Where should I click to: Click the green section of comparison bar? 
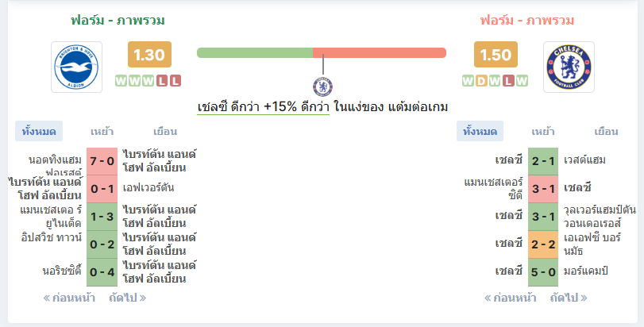tap(255, 53)
